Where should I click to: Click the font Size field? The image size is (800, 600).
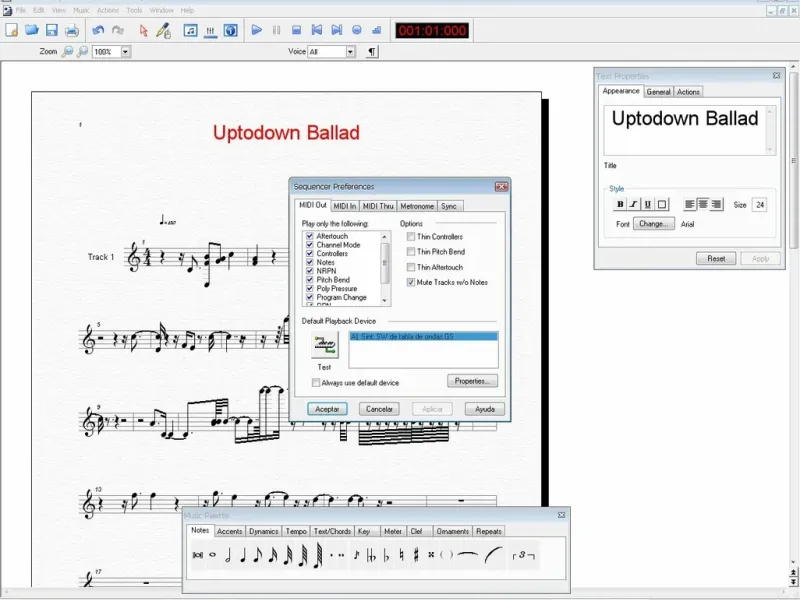pyautogui.click(x=760, y=205)
